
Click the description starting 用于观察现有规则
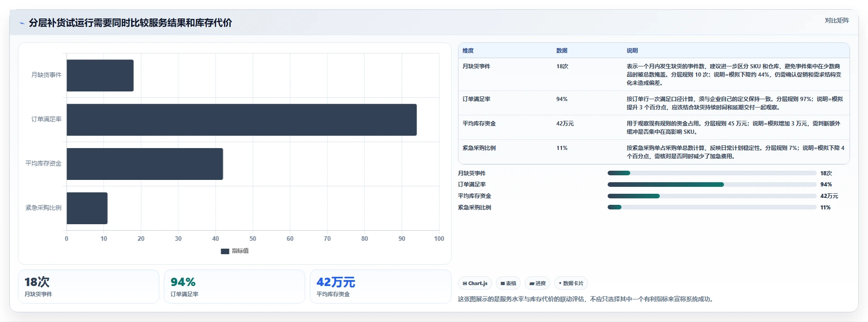734,128
